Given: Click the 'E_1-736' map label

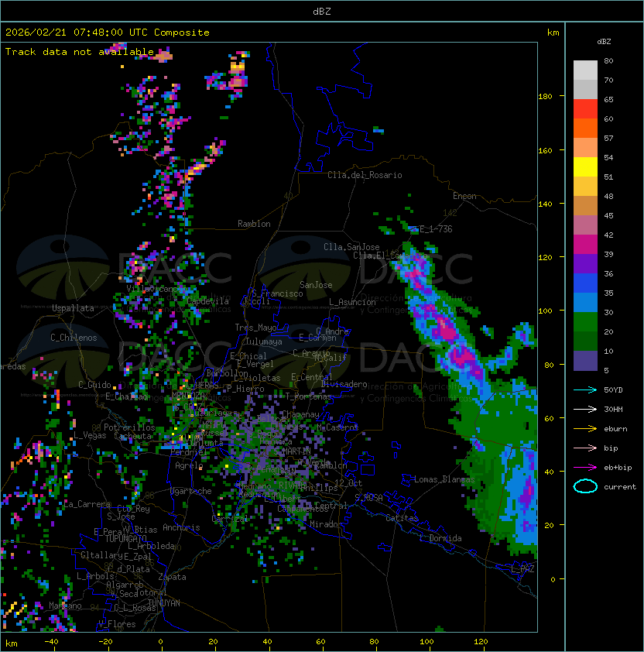Looking at the screenshot, I should pyautogui.click(x=436, y=229).
